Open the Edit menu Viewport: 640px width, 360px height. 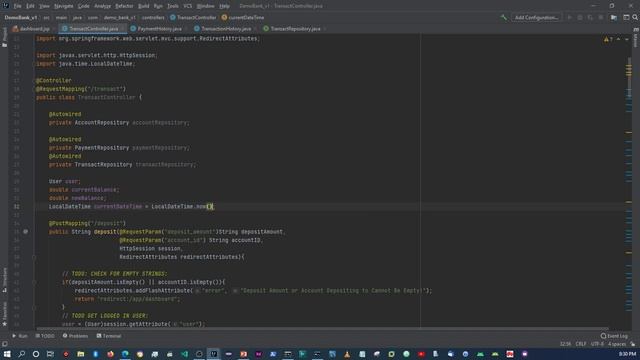pos(30,6)
